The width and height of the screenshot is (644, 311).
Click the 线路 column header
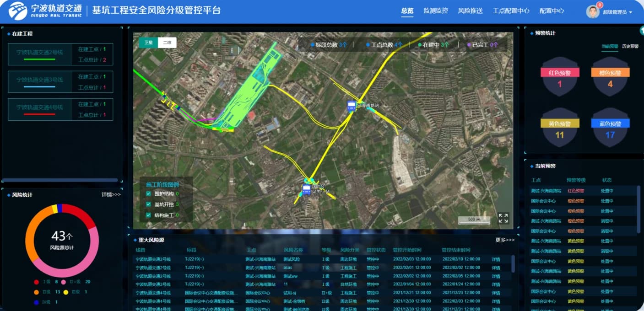pyautogui.click(x=141, y=250)
